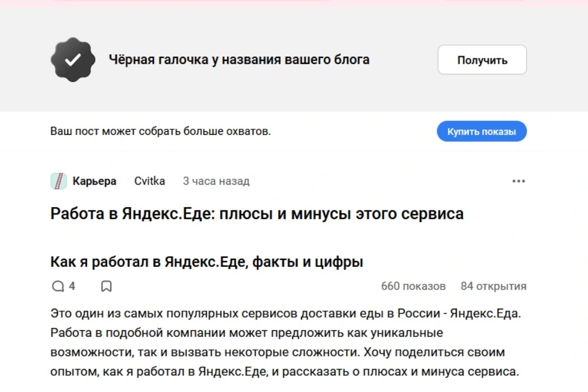
Task: Click the Получить button
Action: 482,60
